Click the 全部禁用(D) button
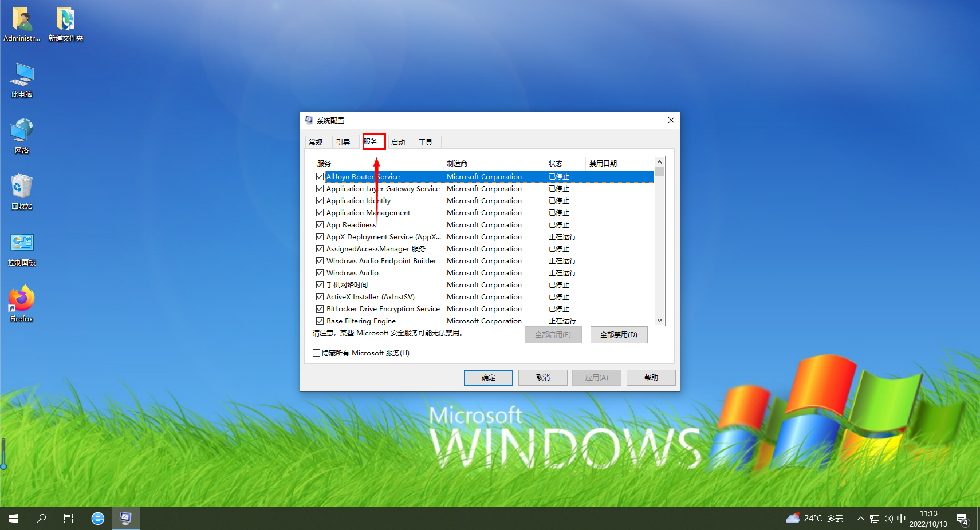The image size is (980, 530). (x=619, y=335)
